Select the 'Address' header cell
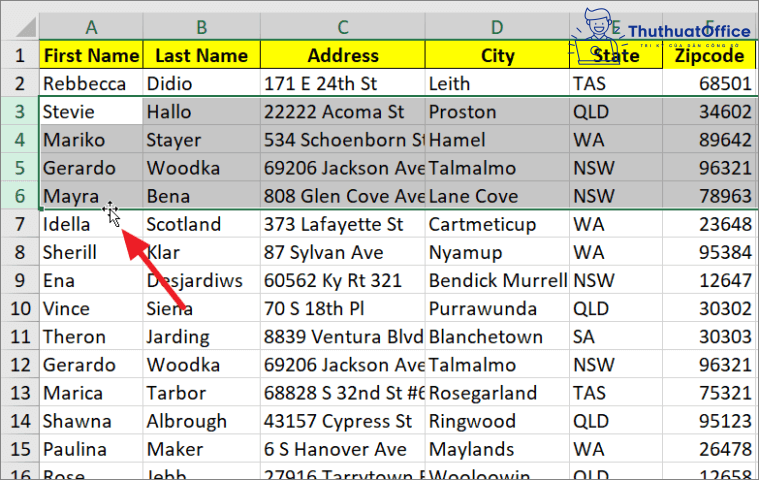Viewport: 759px width, 480px height. coord(342,55)
